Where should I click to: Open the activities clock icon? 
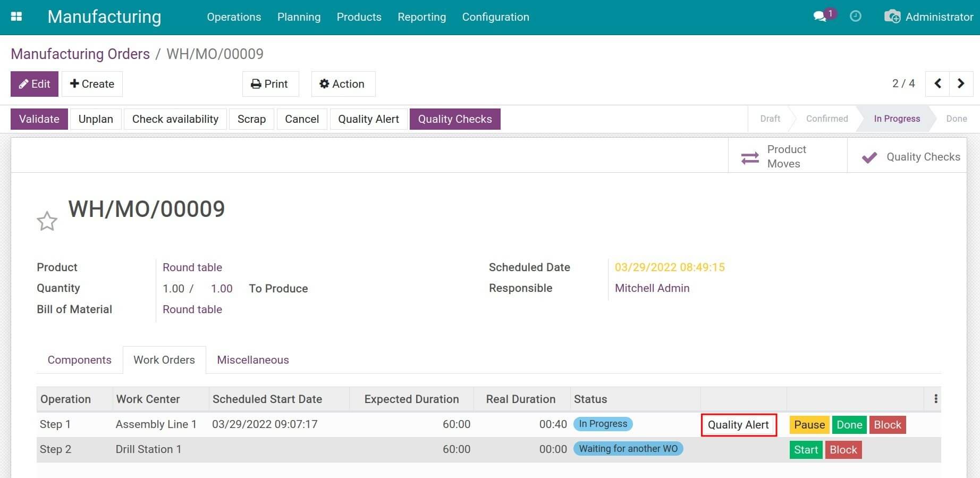point(855,16)
